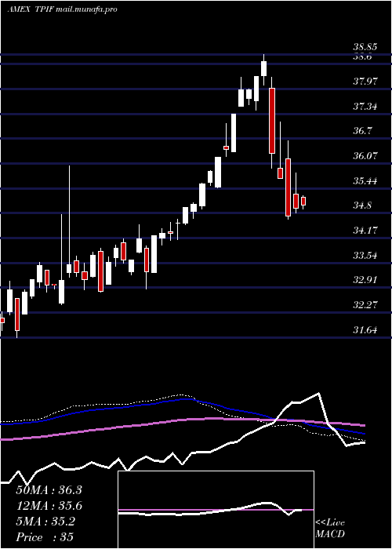Click the 33.54 price axis label
Screen dimensions: 392x549
click(365, 256)
